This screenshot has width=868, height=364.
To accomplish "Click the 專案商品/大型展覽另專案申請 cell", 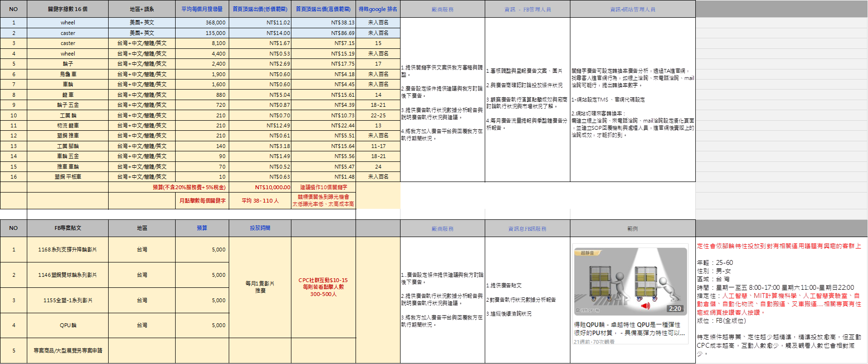I will (67, 351).
